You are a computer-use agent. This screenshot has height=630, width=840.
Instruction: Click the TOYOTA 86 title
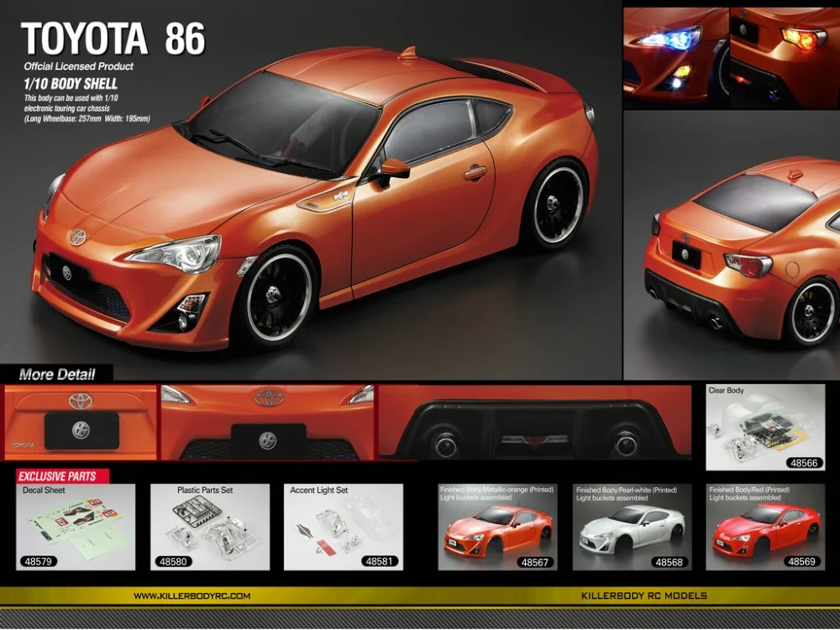[113, 39]
